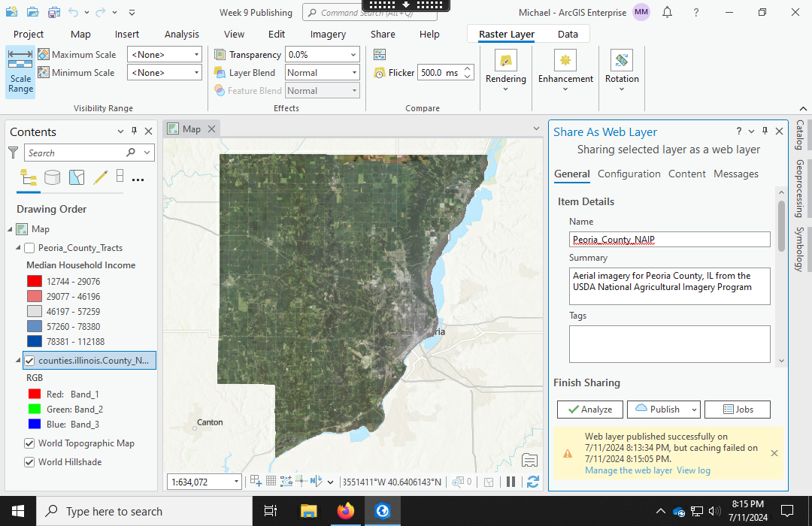This screenshot has height=526, width=812.
Task: Select List By Selection view
Action: (77, 177)
